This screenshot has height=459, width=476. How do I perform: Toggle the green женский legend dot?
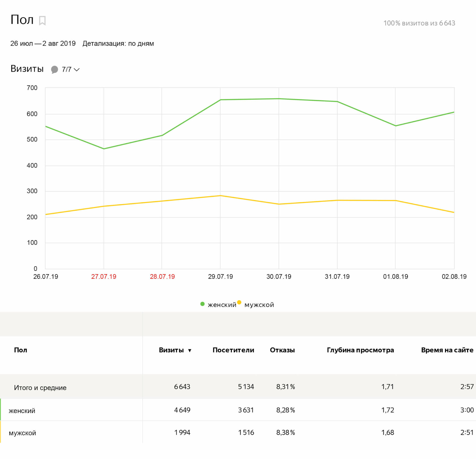pyautogui.click(x=202, y=304)
